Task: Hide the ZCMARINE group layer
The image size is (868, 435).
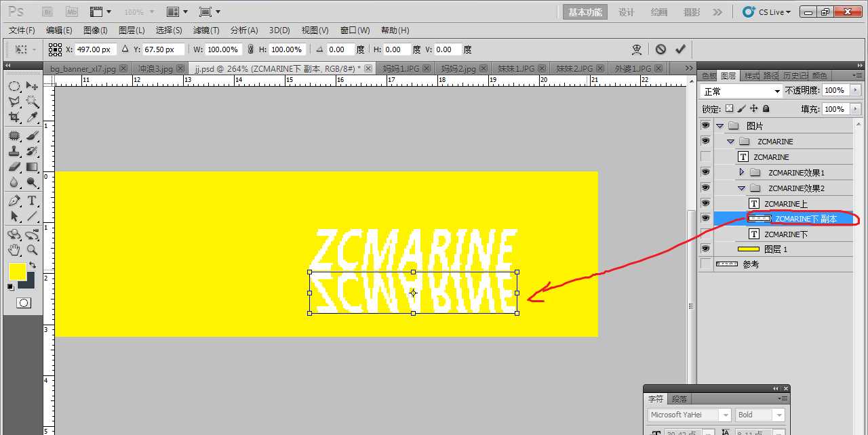Action: click(706, 141)
